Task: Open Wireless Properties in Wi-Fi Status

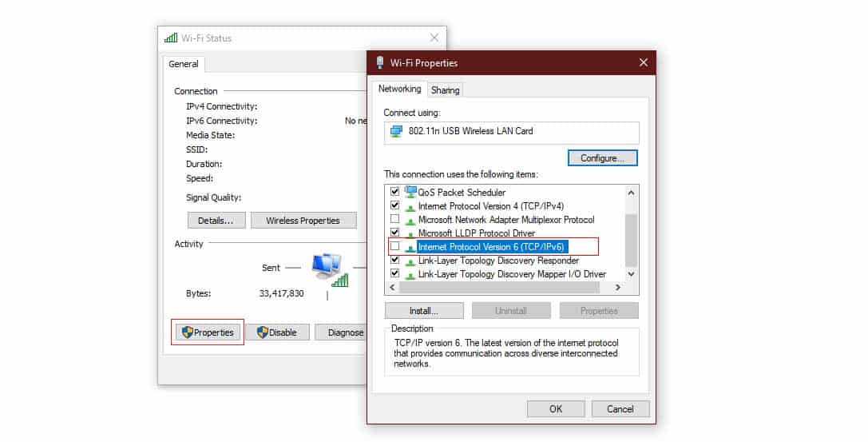Action: click(303, 221)
